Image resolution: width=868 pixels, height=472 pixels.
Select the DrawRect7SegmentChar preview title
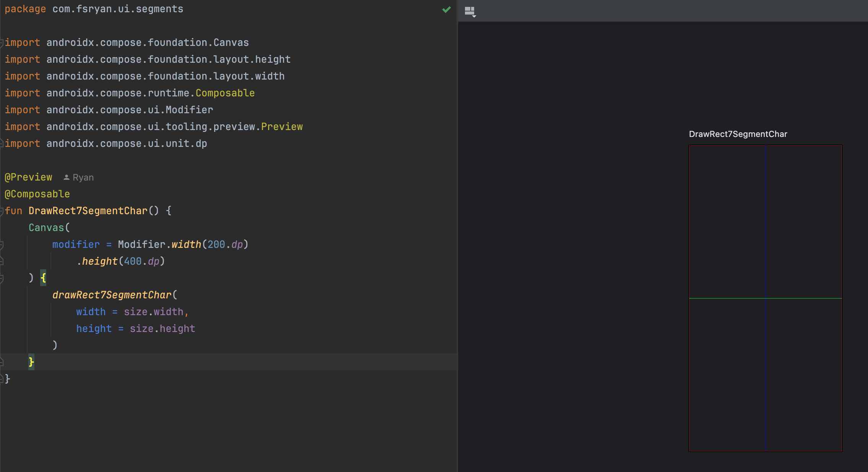(x=738, y=134)
